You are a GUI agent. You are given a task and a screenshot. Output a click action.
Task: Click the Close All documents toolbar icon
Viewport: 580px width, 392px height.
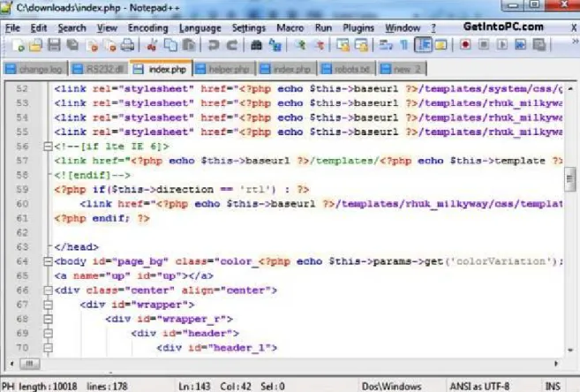click(x=109, y=45)
